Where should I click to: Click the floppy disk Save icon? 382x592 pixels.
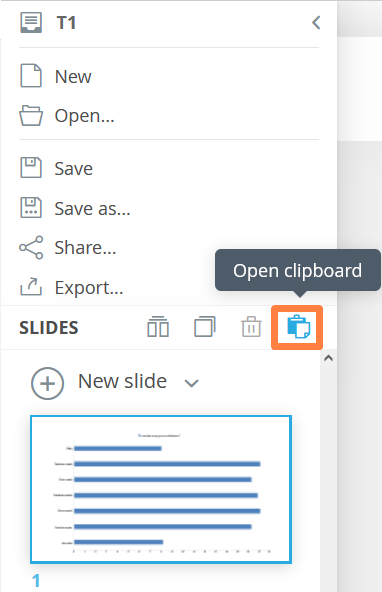31,168
